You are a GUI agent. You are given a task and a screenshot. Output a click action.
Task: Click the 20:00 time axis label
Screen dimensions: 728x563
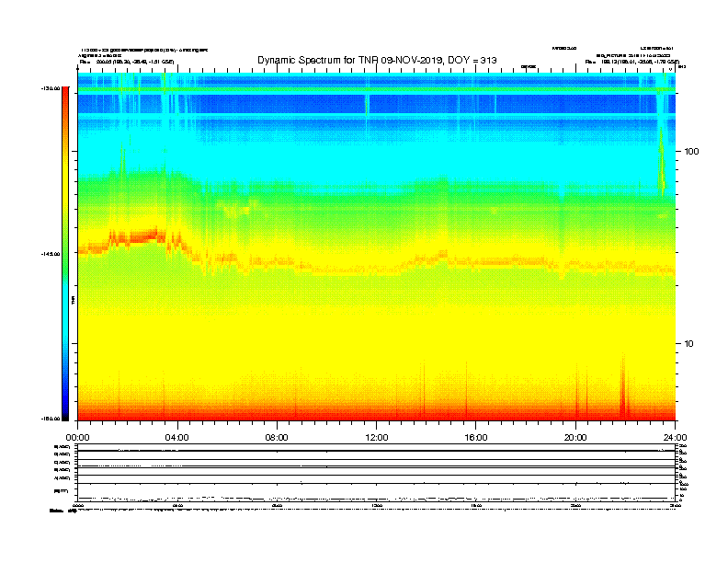(x=575, y=437)
